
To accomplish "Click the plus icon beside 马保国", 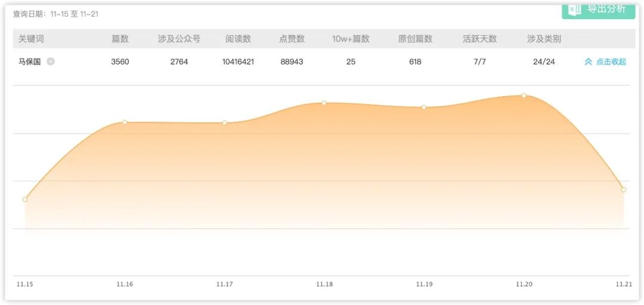I will pyautogui.click(x=51, y=61).
